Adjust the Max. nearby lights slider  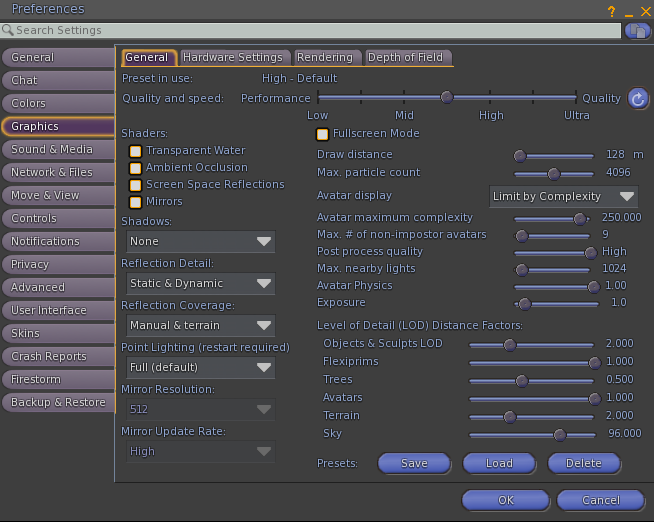[552, 270]
